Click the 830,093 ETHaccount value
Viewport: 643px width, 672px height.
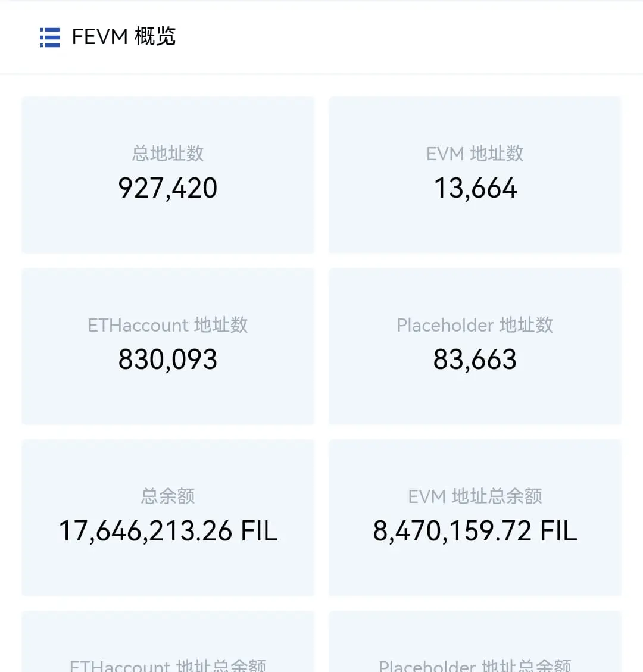168,359
